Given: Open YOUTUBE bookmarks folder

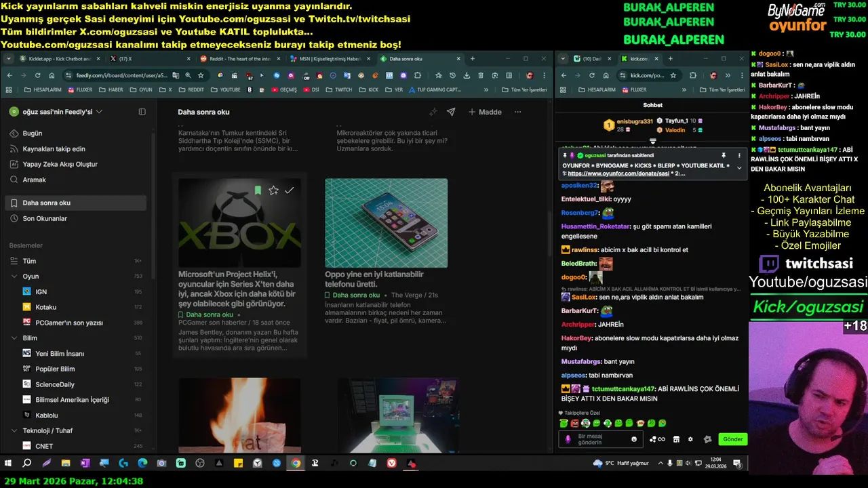Looking at the screenshot, I should tap(225, 89).
